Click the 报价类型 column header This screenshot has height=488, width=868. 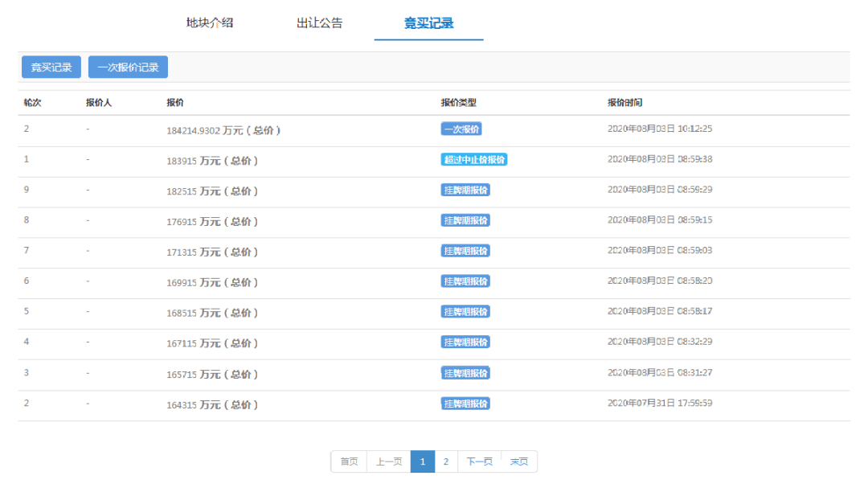[x=458, y=103]
